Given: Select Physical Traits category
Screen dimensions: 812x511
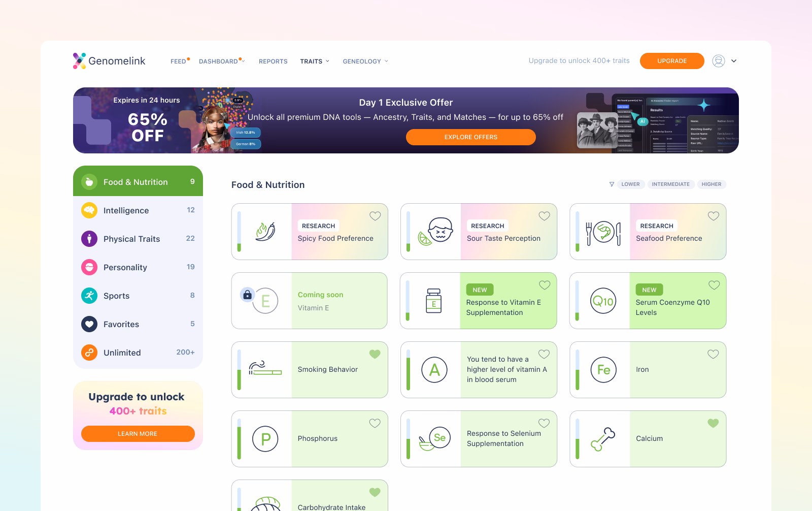Looking at the screenshot, I should pyautogui.click(x=138, y=239).
